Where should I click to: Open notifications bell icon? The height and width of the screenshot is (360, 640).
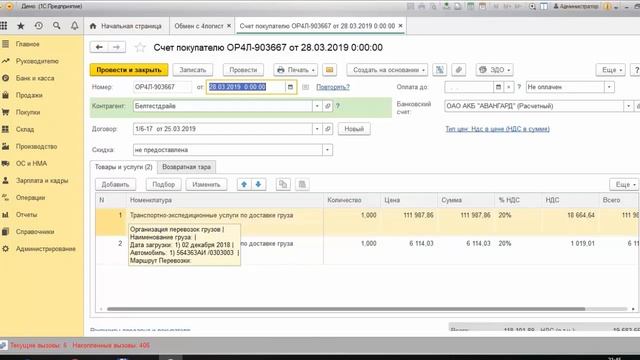74,26
